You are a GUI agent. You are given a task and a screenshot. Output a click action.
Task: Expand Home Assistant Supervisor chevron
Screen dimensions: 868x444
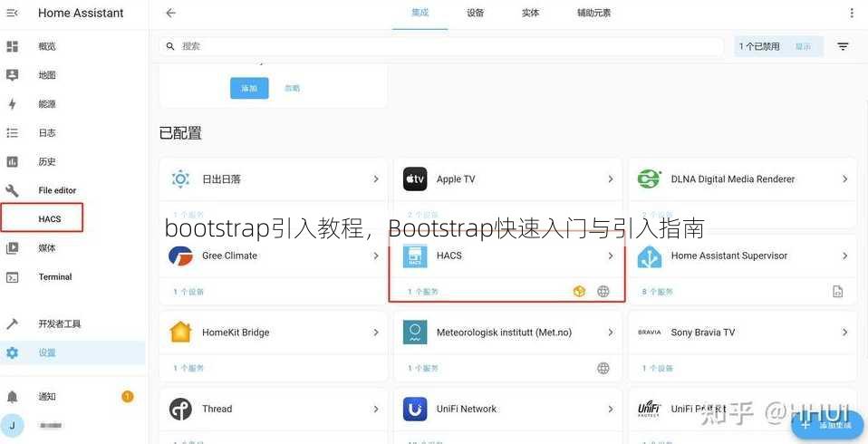(x=844, y=256)
